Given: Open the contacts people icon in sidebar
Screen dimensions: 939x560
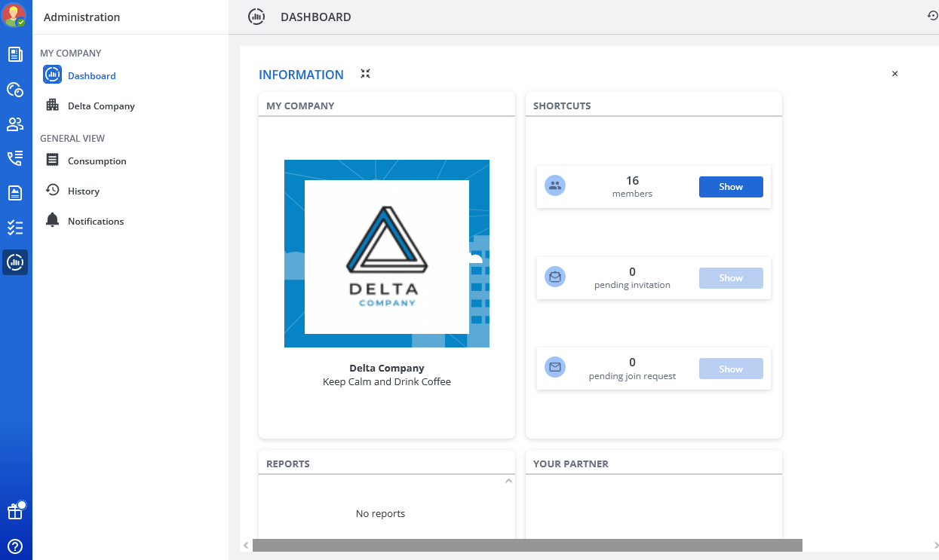Looking at the screenshot, I should pos(15,124).
